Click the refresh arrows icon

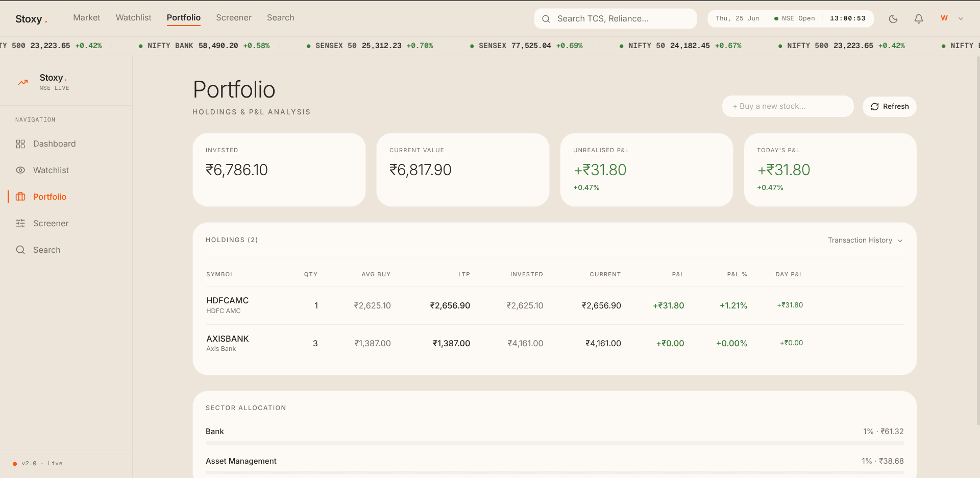pos(875,107)
